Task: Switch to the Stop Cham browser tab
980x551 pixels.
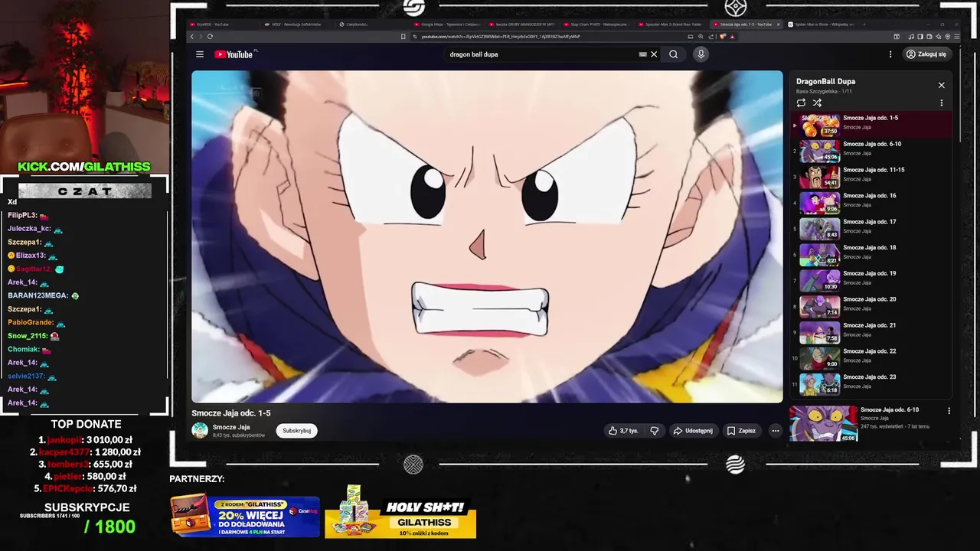Action: [x=596, y=24]
